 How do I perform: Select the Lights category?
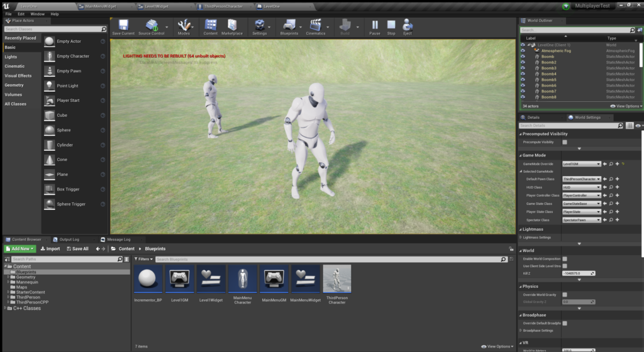tap(11, 57)
